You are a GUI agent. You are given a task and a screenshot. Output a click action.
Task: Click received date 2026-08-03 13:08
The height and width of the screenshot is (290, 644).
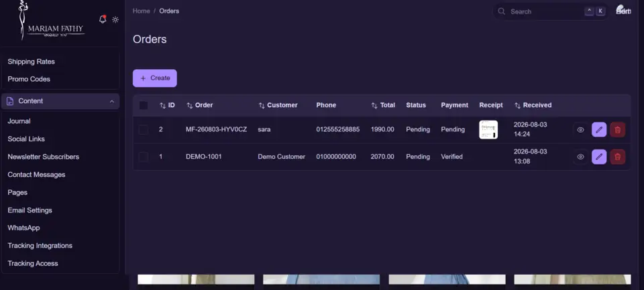click(530, 157)
